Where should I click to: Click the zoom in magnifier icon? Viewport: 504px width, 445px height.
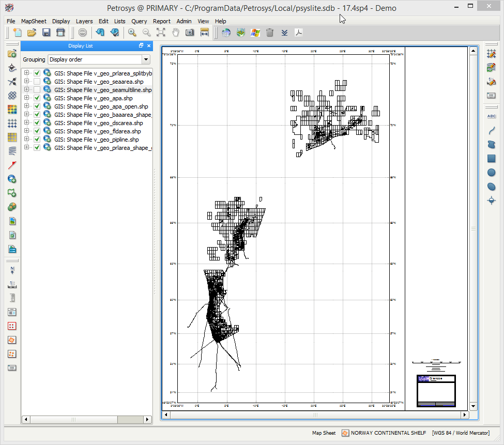click(132, 33)
